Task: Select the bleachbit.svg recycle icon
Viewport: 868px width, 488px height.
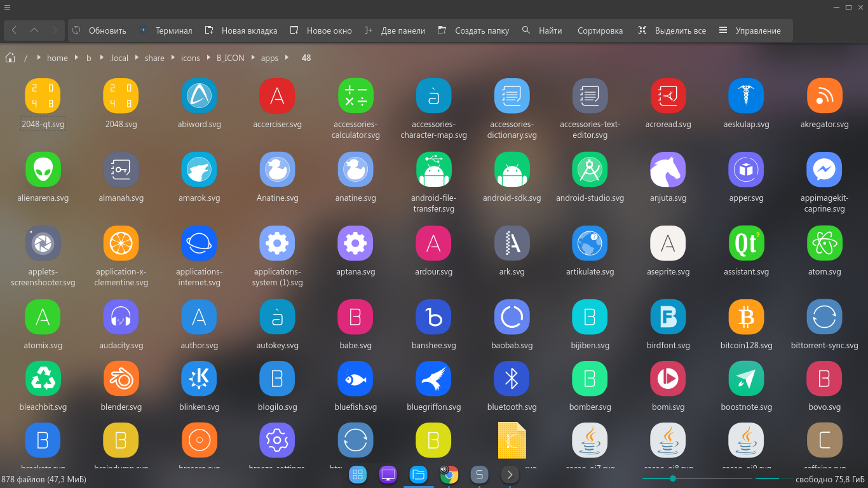Action: (43, 379)
